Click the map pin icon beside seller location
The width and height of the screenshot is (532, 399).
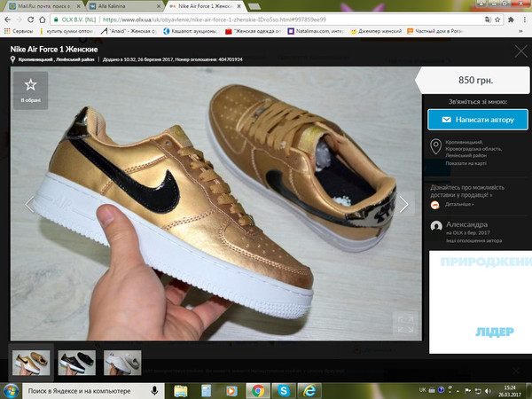435,146
